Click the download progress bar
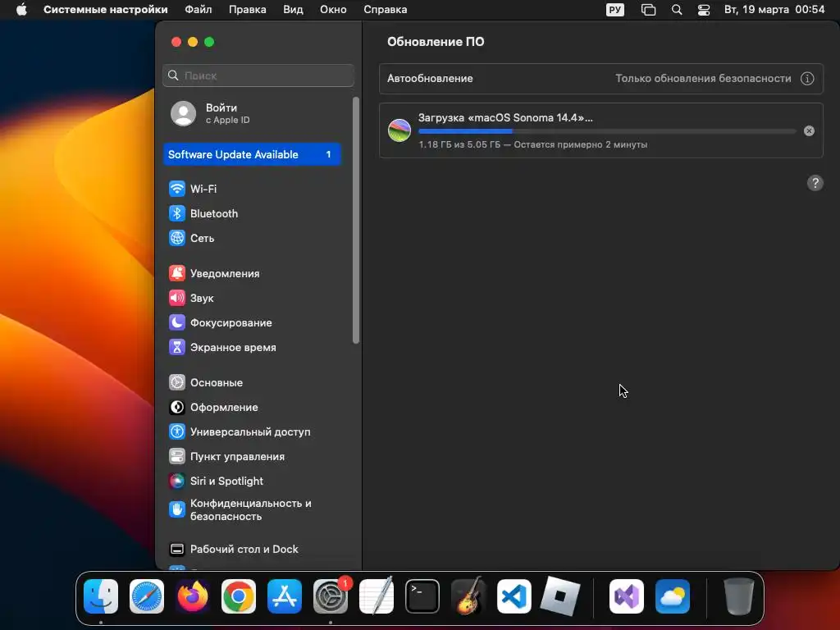 [x=607, y=131]
